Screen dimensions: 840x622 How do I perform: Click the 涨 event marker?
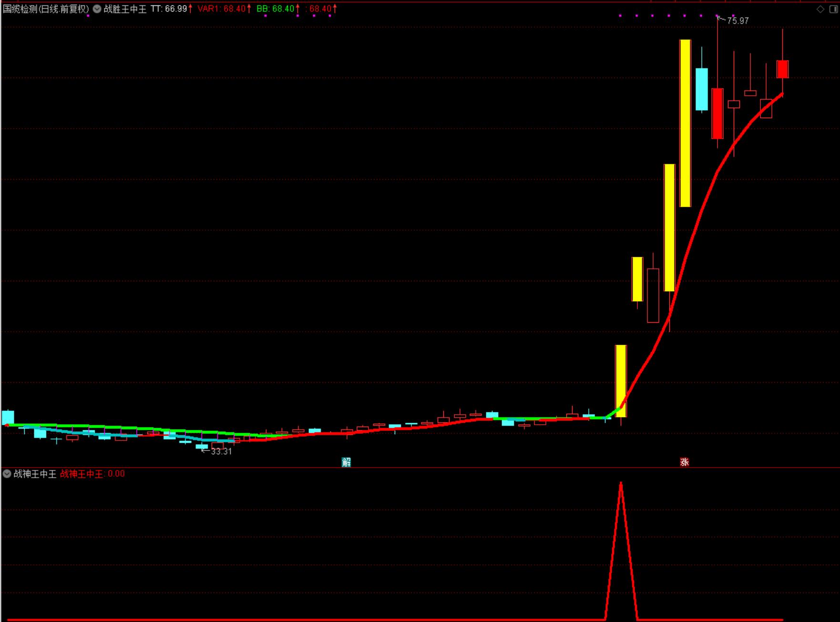685,462
